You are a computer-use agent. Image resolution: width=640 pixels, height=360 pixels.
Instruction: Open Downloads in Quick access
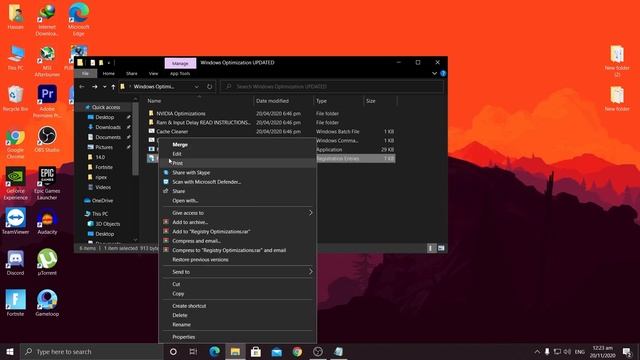108,127
